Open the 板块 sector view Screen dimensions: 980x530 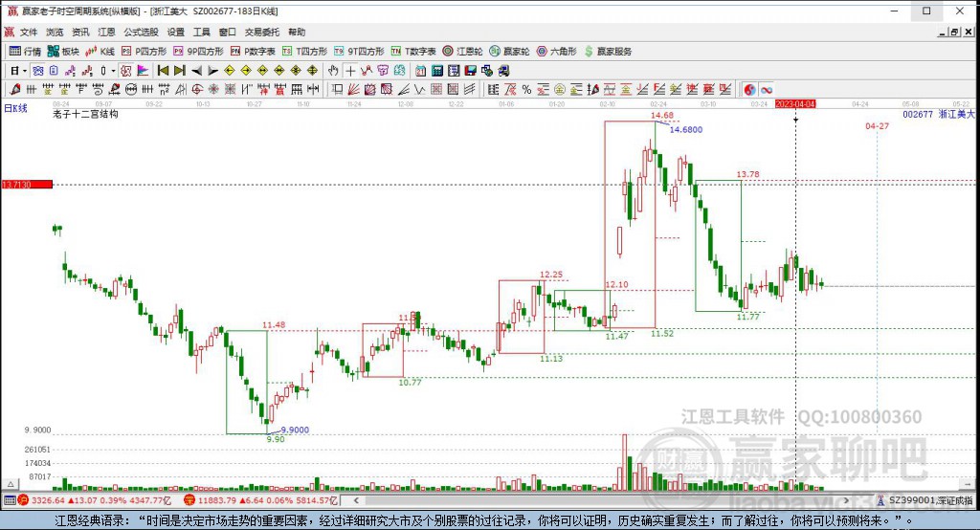tap(63, 52)
